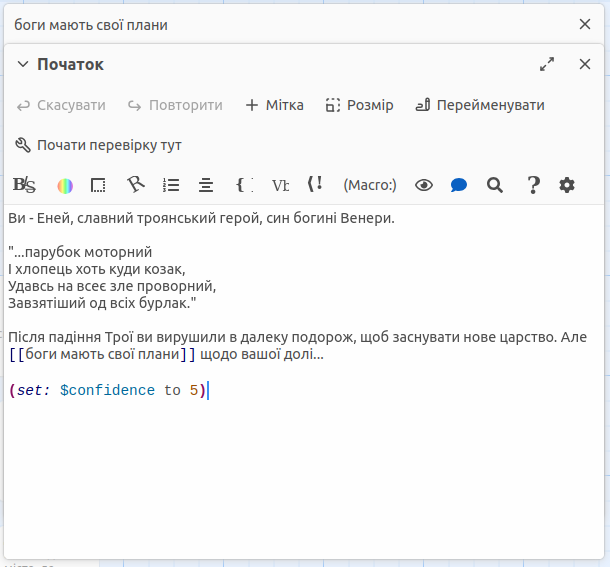
Task: Toggle the eye preview mode icon
Action: pyautogui.click(x=424, y=185)
